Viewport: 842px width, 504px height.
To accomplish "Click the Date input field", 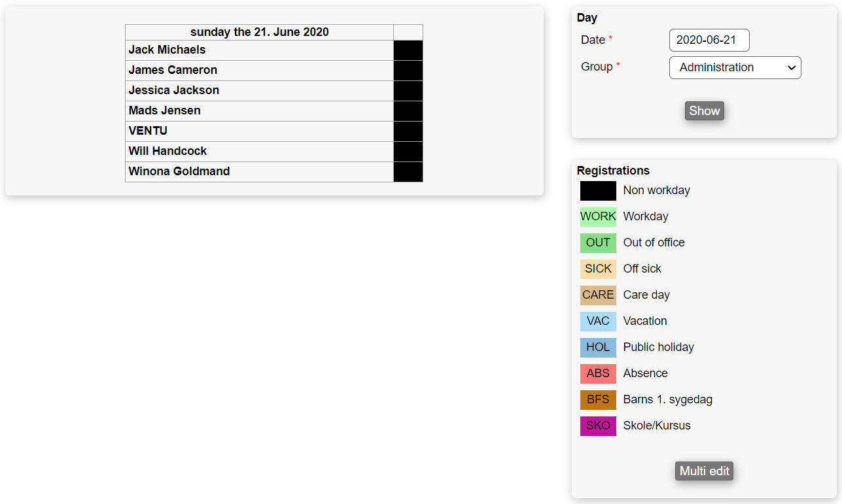I will tap(709, 40).
